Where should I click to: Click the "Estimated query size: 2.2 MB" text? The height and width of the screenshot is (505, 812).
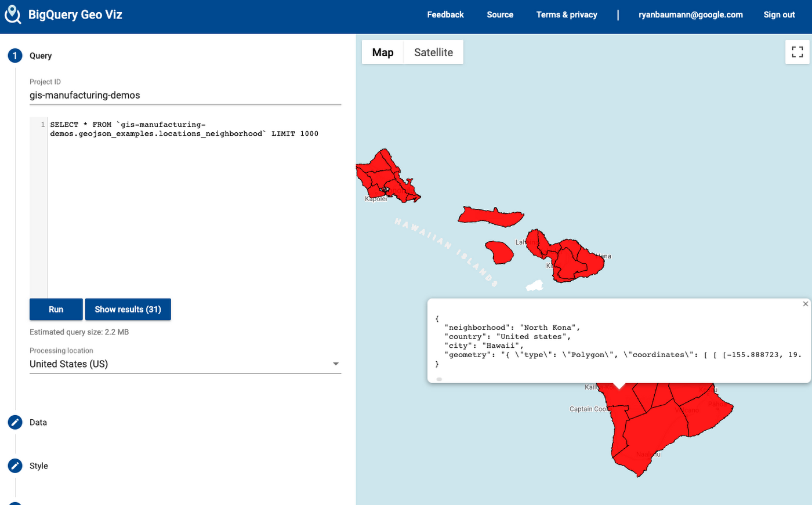(79, 332)
